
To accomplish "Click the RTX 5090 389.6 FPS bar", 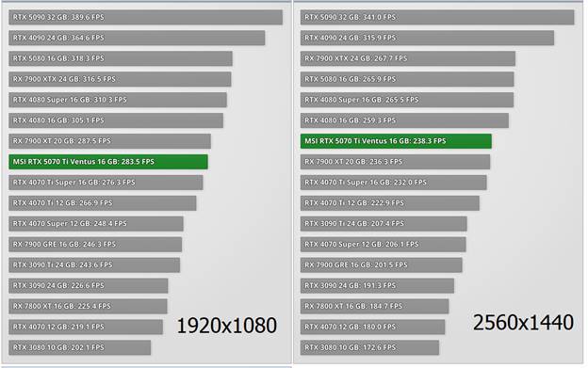I will click(x=145, y=17).
